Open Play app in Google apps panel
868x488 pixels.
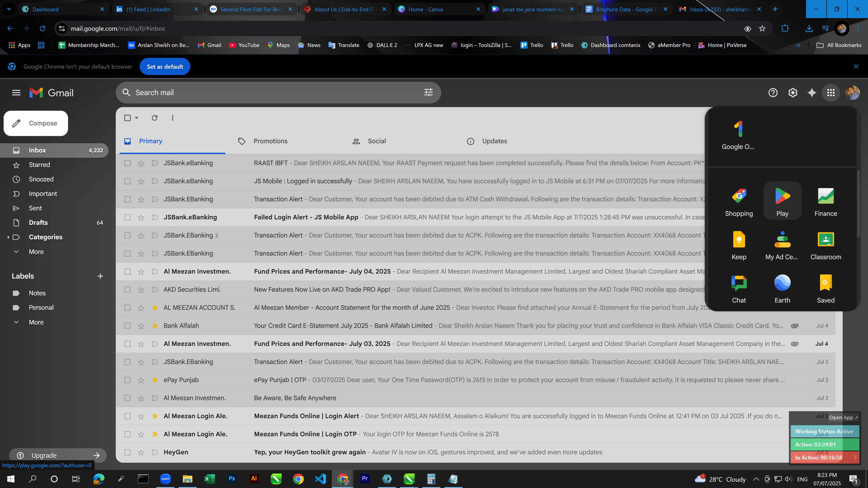[x=782, y=201]
